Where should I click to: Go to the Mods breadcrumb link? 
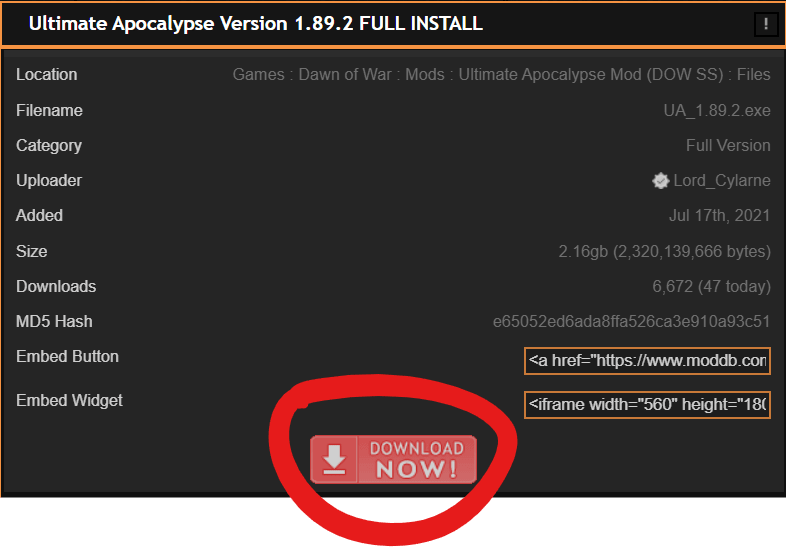click(x=425, y=75)
